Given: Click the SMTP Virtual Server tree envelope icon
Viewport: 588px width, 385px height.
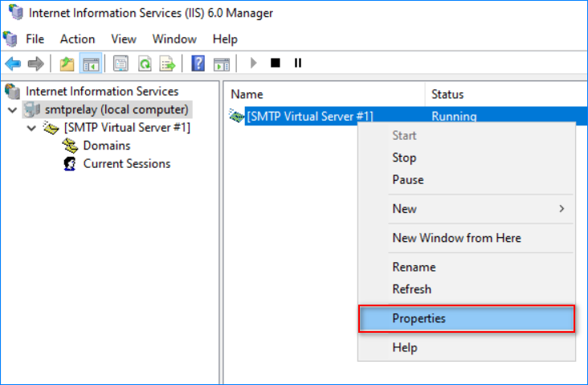Looking at the screenshot, I should point(51,128).
